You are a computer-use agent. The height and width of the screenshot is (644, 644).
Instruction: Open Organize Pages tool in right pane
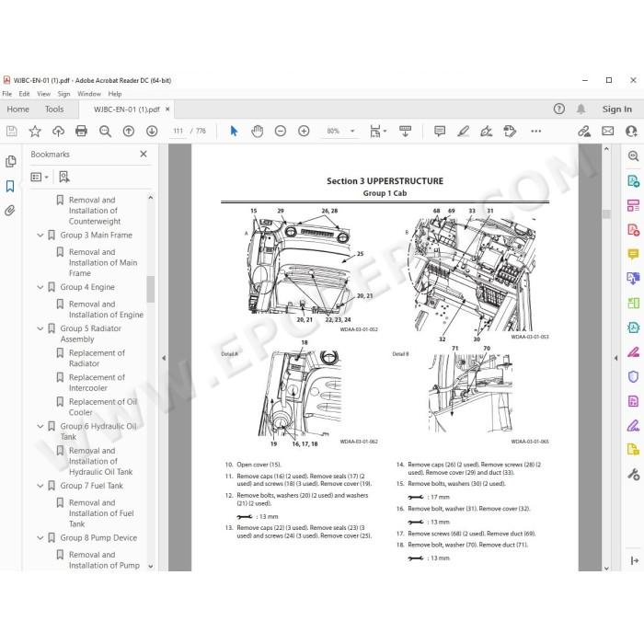633,205
